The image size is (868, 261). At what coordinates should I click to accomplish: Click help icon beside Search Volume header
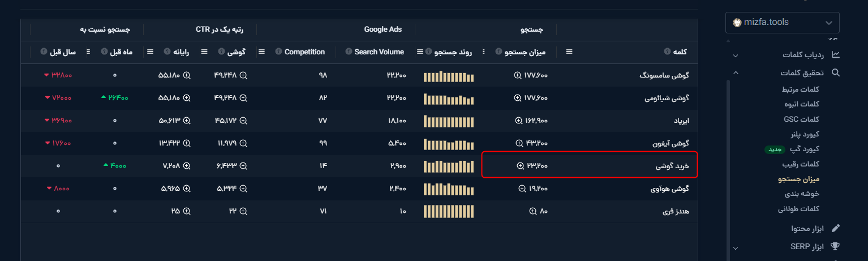[x=349, y=52]
